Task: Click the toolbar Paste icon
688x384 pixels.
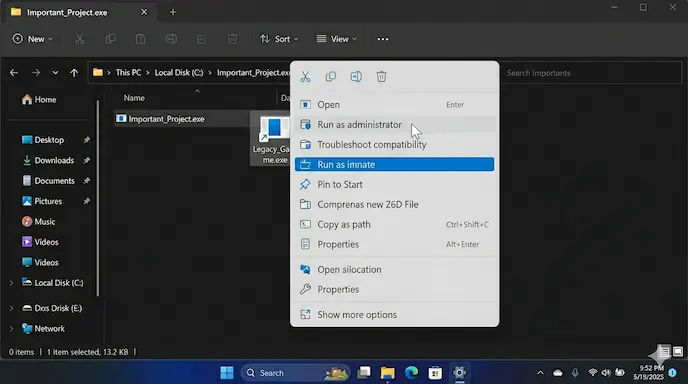Action: point(140,39)
